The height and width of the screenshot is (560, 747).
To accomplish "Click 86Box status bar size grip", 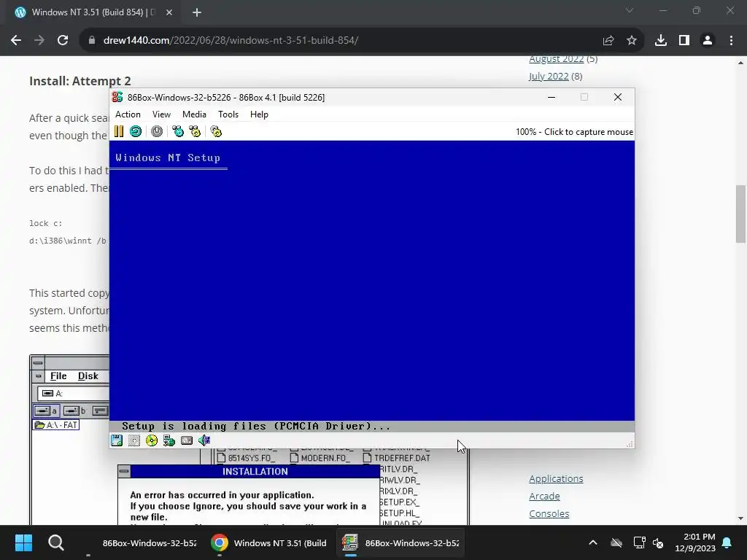I will (630, 444).
